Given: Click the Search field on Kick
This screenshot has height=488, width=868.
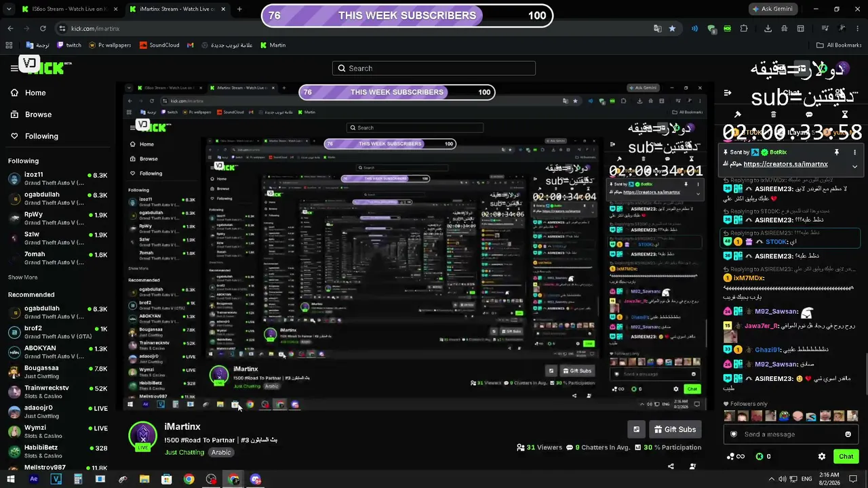Looking at the screenshot, I should coord(434,68).
